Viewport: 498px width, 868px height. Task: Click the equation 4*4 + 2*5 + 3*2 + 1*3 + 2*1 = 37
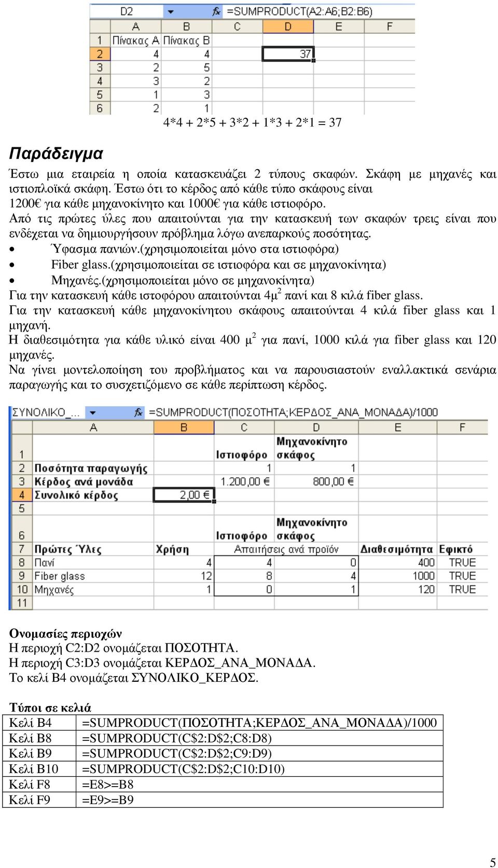[x=253, y=122]
